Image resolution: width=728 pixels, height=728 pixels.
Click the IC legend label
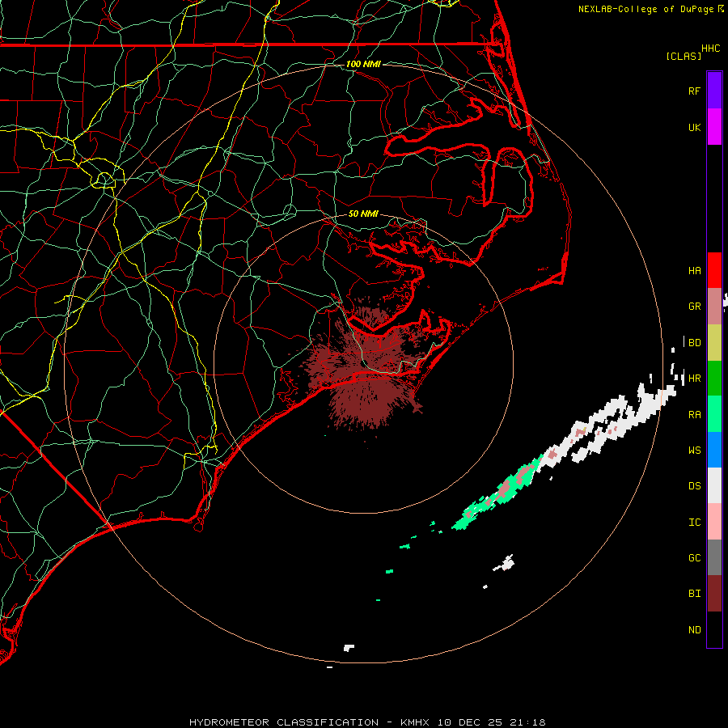695,523
